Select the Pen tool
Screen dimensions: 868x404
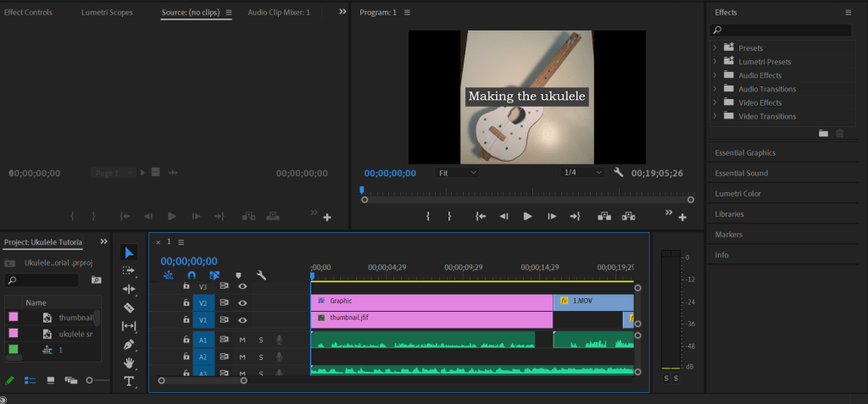click(129, 345)
